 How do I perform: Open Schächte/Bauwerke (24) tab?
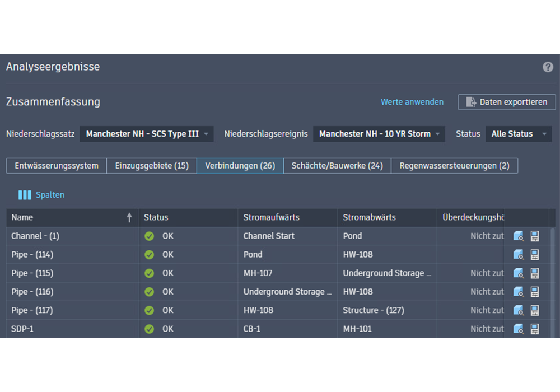337,166
